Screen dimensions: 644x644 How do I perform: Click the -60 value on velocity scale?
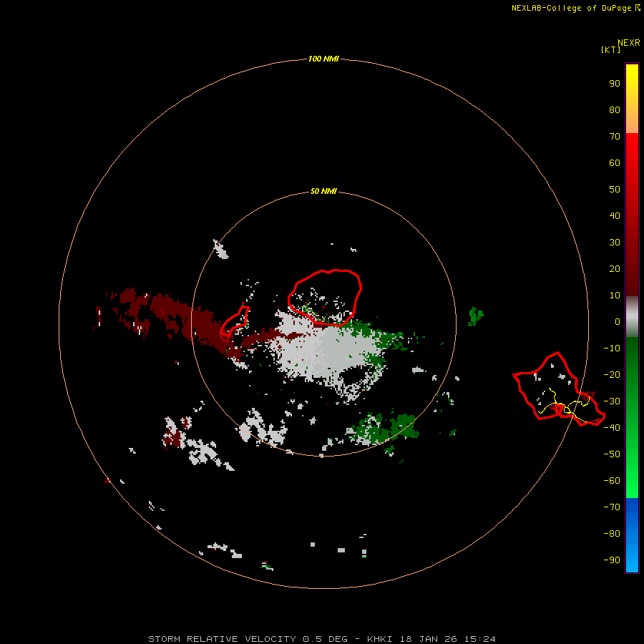click(x=612, y=481)
